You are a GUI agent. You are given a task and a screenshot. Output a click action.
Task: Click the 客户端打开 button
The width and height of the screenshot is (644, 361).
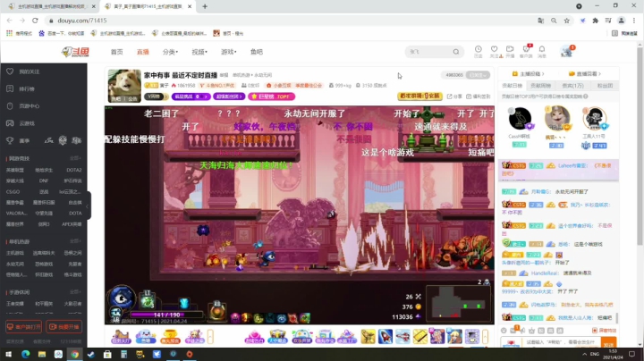[24, 327]
